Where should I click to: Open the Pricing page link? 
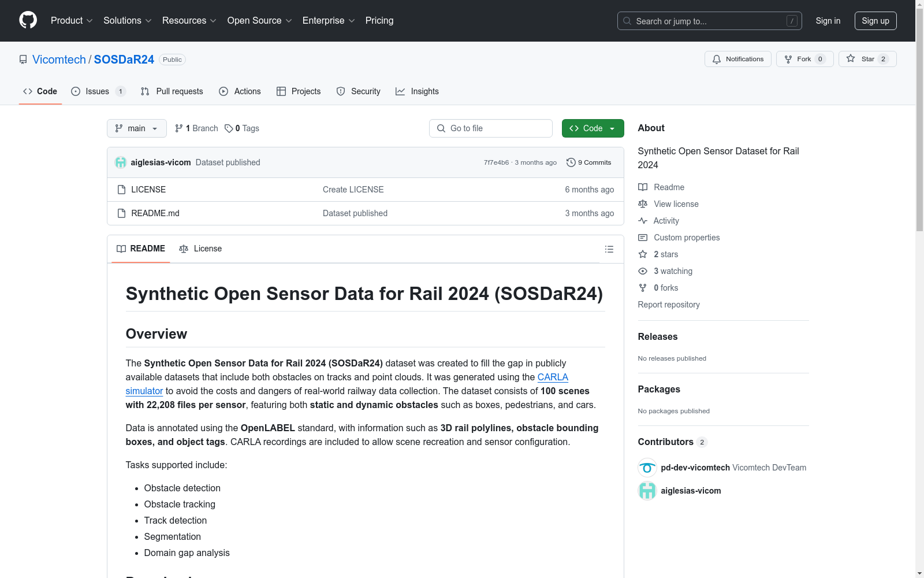point(379,21)
